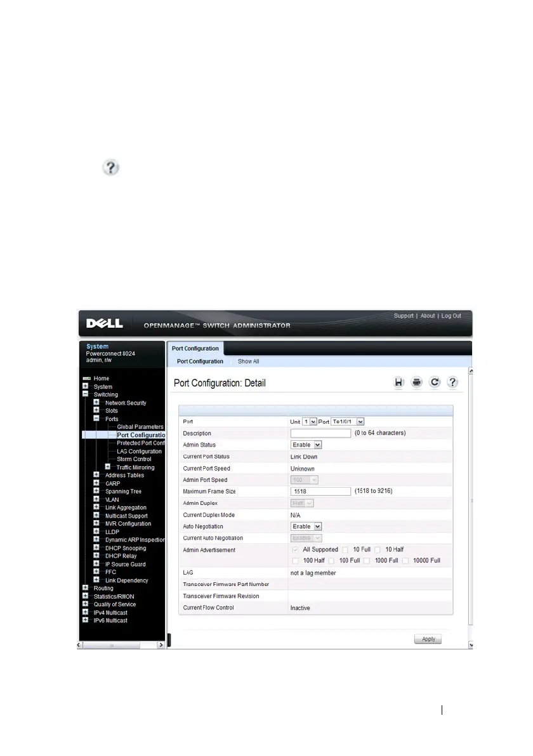The height and width of the screenshot is (756, 533).
Task: Open the Unit dropdown
Action: pyautogui.click(x=310, y=422)
